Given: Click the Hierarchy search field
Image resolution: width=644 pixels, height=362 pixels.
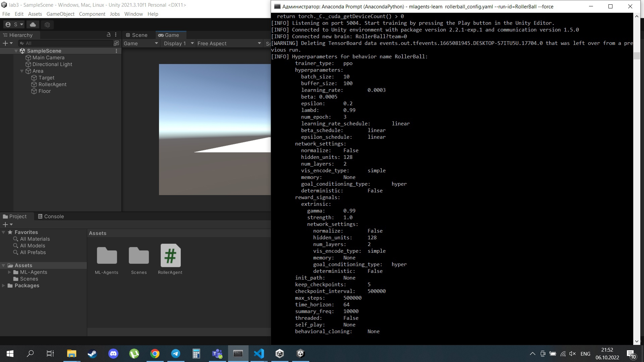Looking at the screenshot, I should pos(67,43).
